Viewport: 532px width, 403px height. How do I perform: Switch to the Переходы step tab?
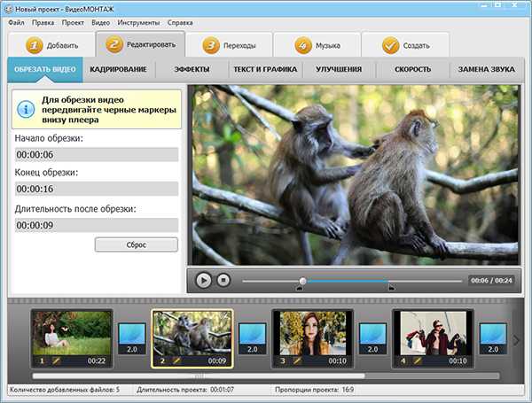coord(230,44)
